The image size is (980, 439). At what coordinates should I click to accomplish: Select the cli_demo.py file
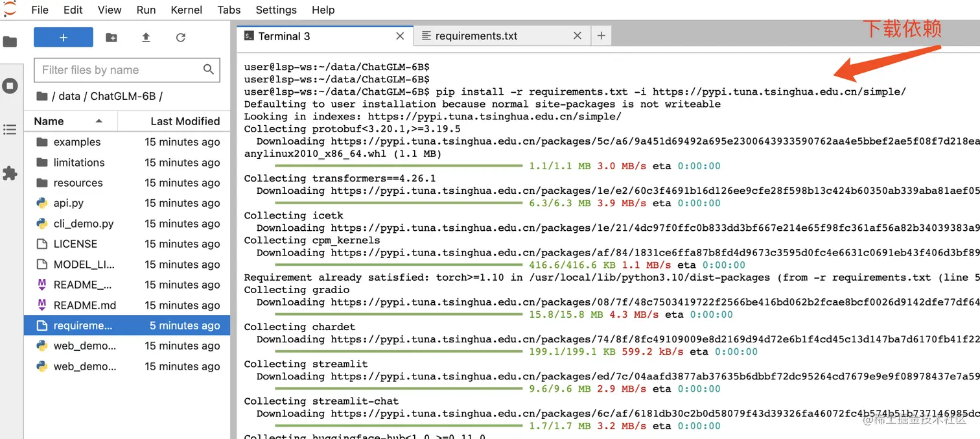(x=127, y=224)
